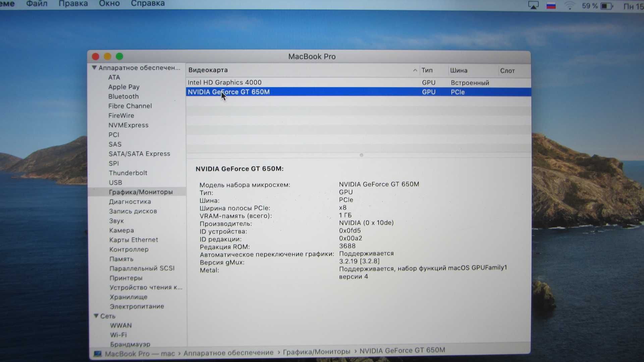
Task: Click the AirPlay display icon in menu bar
Action: pos(533,5)
